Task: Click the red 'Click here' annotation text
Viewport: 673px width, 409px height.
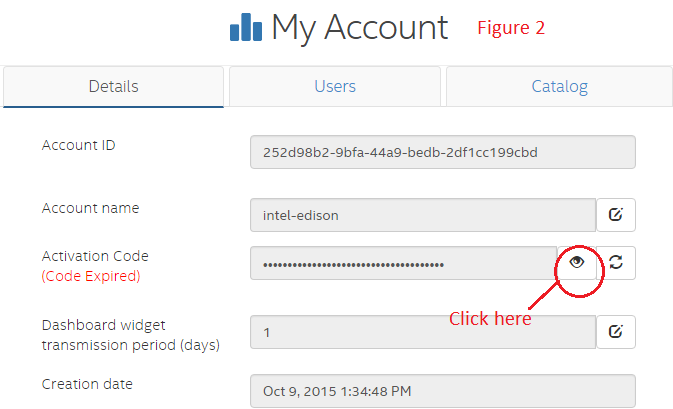Action: point(489,319)
